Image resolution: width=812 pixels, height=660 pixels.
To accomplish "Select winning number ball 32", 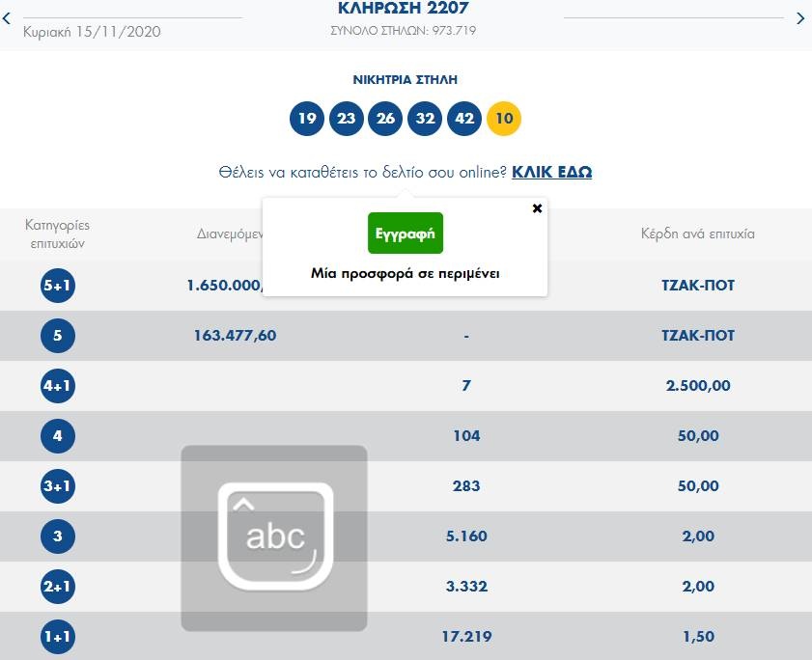I will coord(426,120).
